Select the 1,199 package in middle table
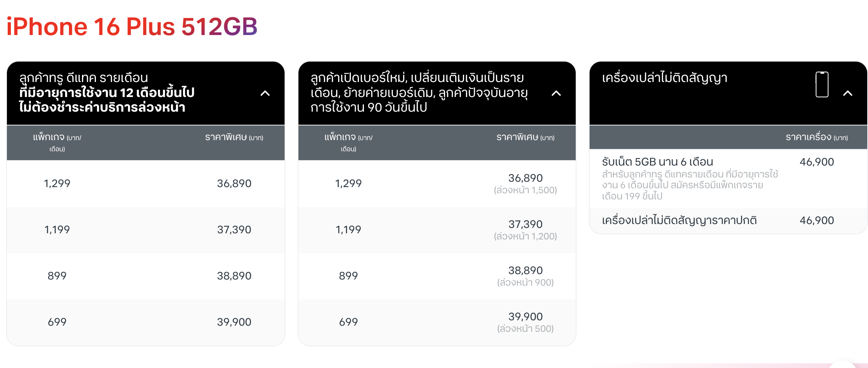 [348, 229]
